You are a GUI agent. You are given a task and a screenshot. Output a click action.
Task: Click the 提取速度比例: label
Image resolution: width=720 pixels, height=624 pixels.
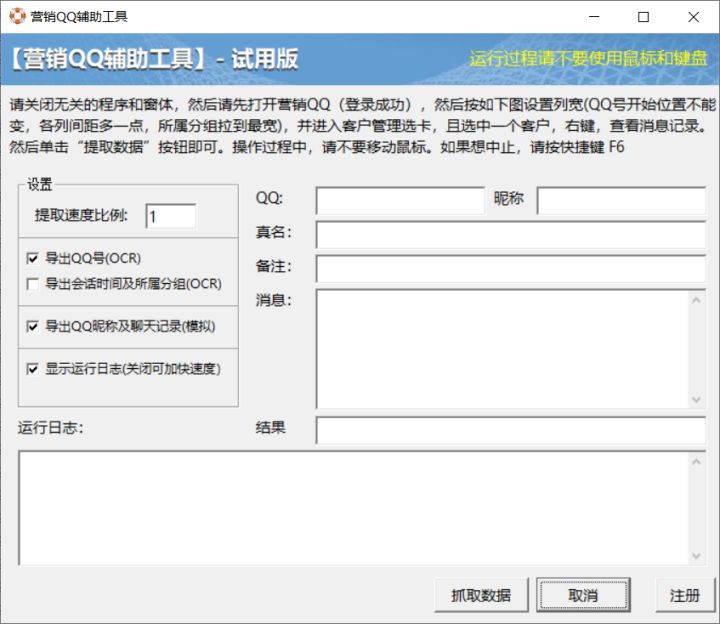click(x=81, y=215)
